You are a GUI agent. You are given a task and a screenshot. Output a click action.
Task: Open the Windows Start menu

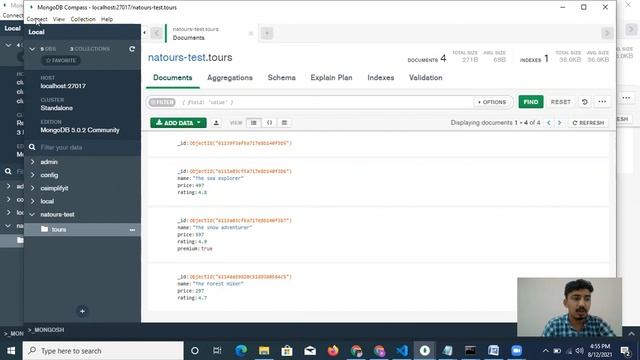[x=11, y=351]
